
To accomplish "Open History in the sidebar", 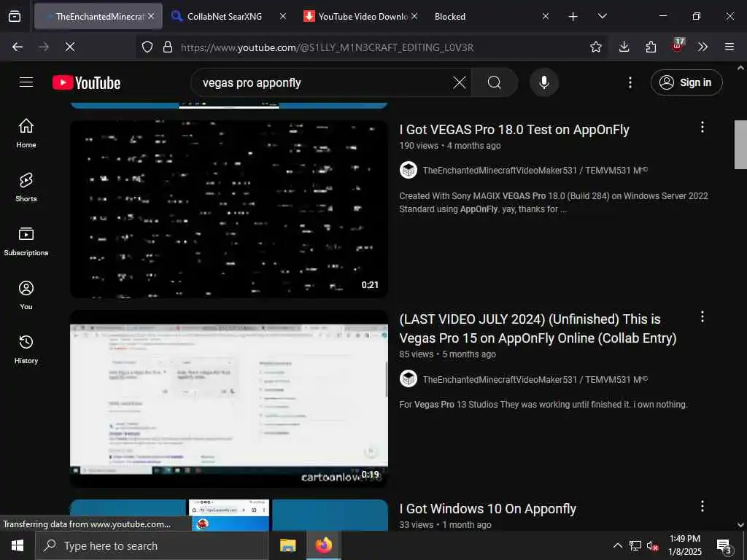I will (26, 349).
